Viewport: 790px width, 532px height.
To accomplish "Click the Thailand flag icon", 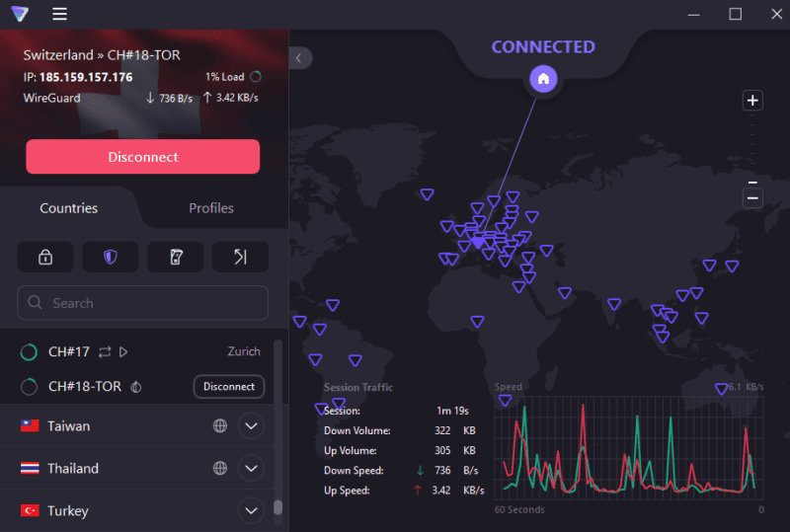I will click(30, 468).
